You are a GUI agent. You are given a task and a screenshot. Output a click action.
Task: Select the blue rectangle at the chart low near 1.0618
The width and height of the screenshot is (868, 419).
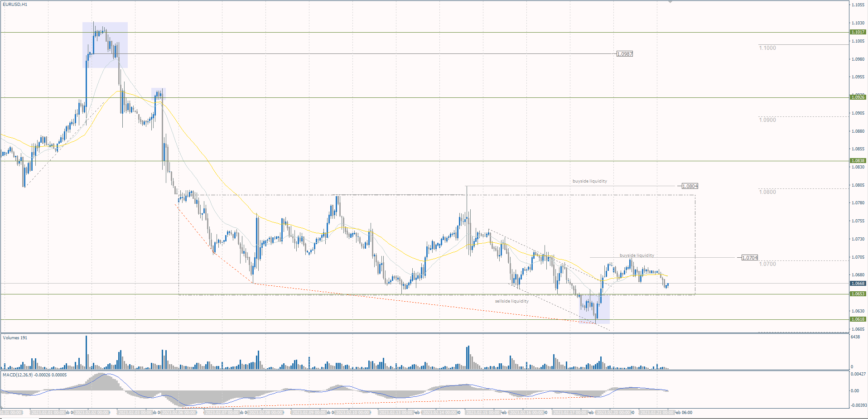click(x=594, y=309)
